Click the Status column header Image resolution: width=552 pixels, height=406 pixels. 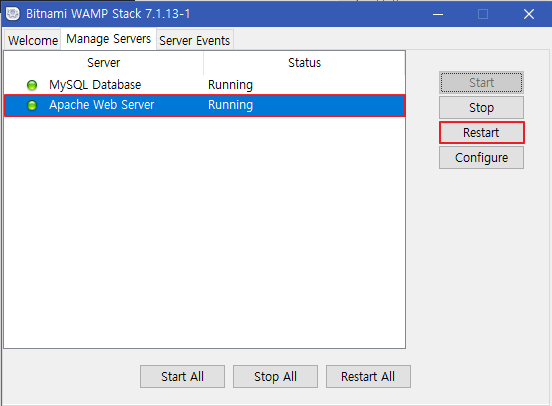[305, 63]
